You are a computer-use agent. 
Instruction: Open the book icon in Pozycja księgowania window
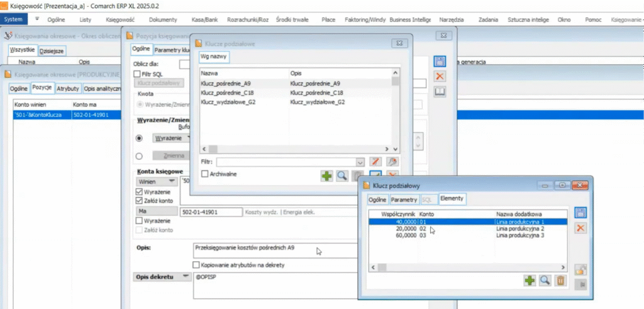pyautogui.click(x=440, y=92)
